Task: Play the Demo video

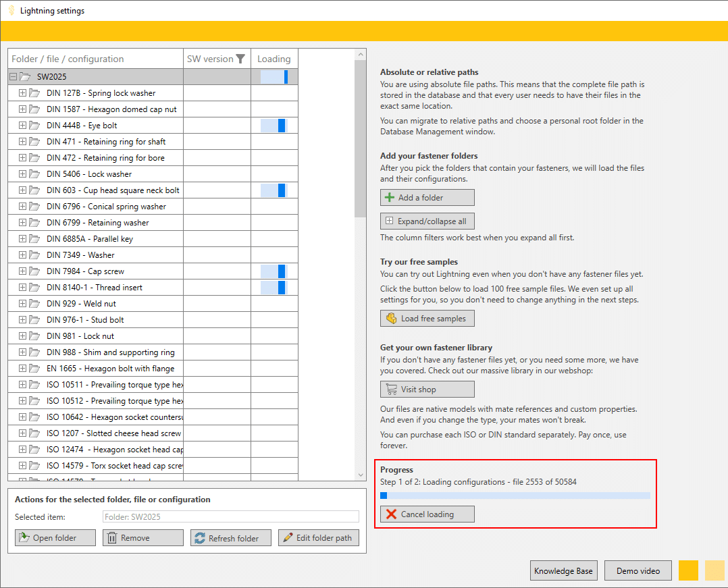Action: (638, 570)
